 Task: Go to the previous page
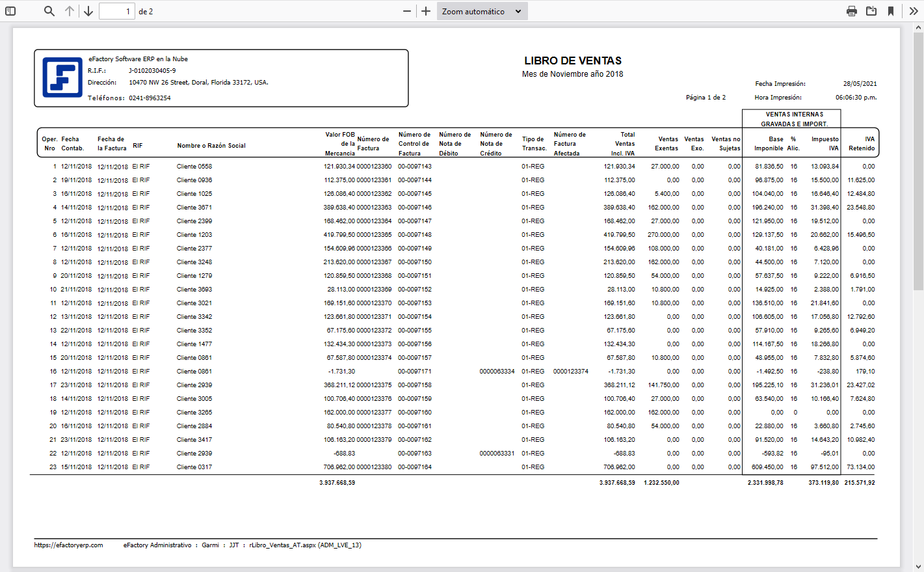click(70, 11)
